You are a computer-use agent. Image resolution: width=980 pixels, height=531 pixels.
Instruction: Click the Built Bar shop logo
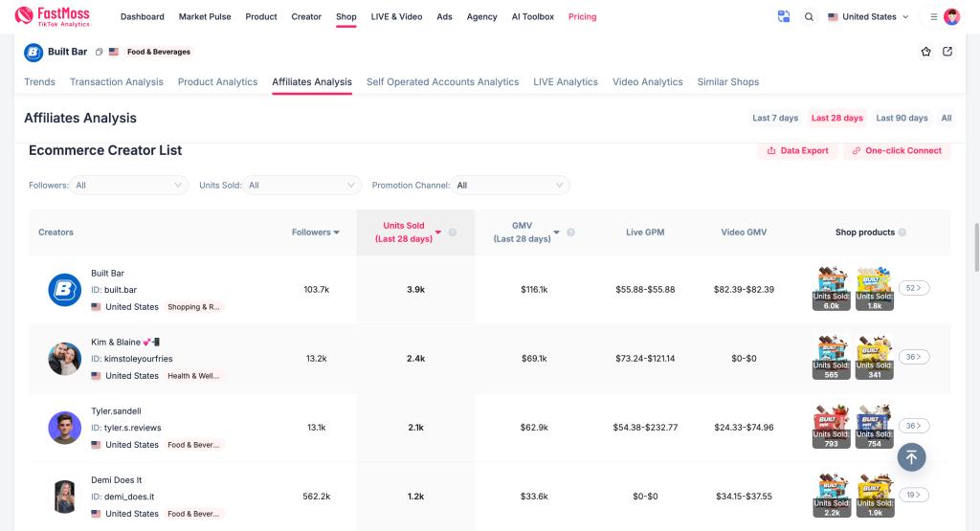click(33, 53)
